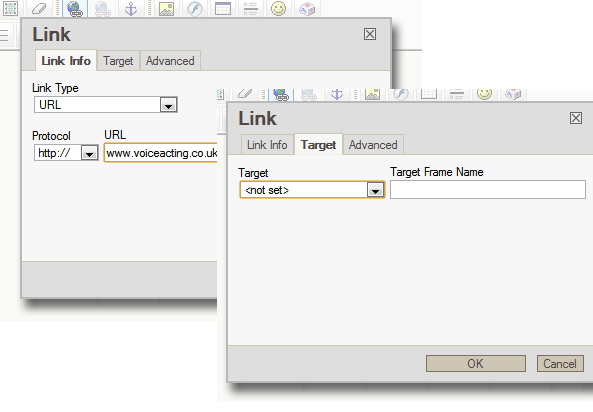This screenshot has height=412, width=593.
Task: Click the Target Frame Name input field
Action: click(488, 190)
